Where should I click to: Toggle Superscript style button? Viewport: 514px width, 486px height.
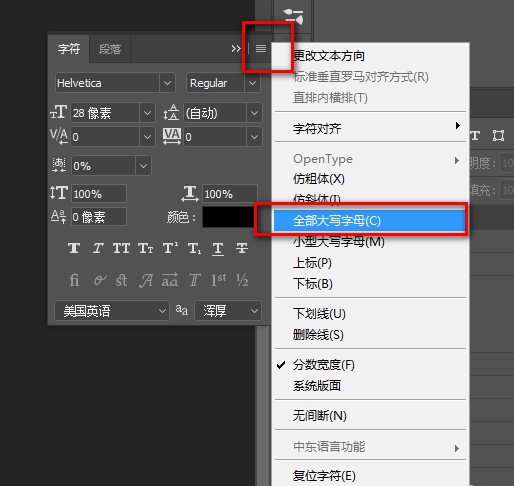(x=170, y=248)
